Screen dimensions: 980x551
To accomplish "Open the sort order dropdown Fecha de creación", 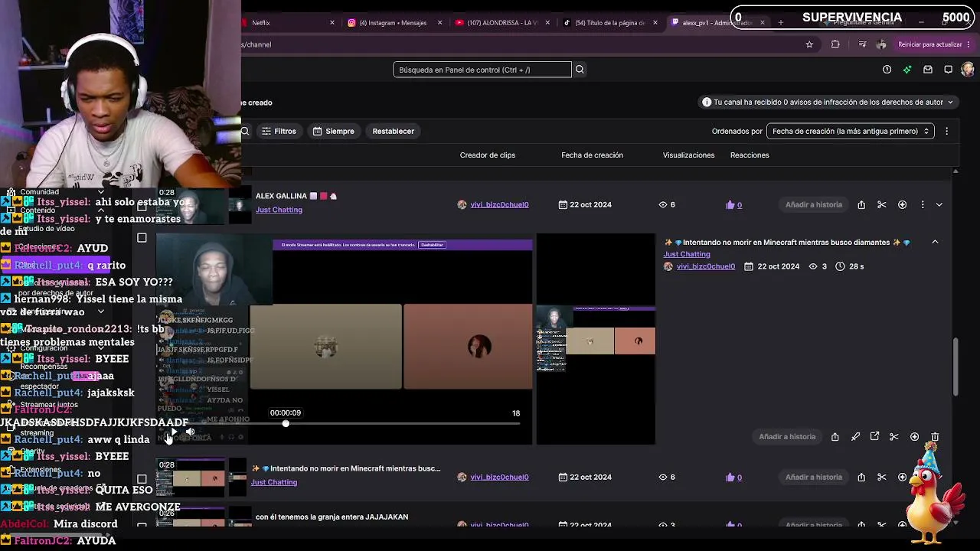I will pos(850,131).
